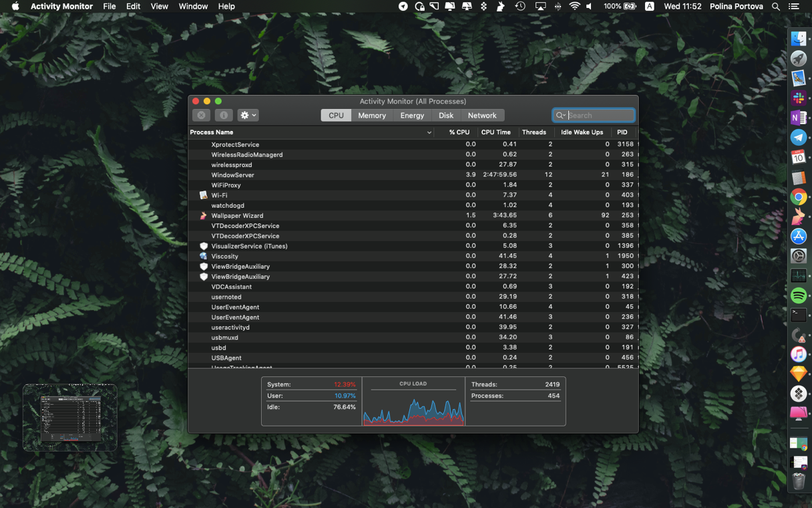The height and width of the screenshot is (508, 812).
Task: Click the Inspect process info button
Action: 223,115
